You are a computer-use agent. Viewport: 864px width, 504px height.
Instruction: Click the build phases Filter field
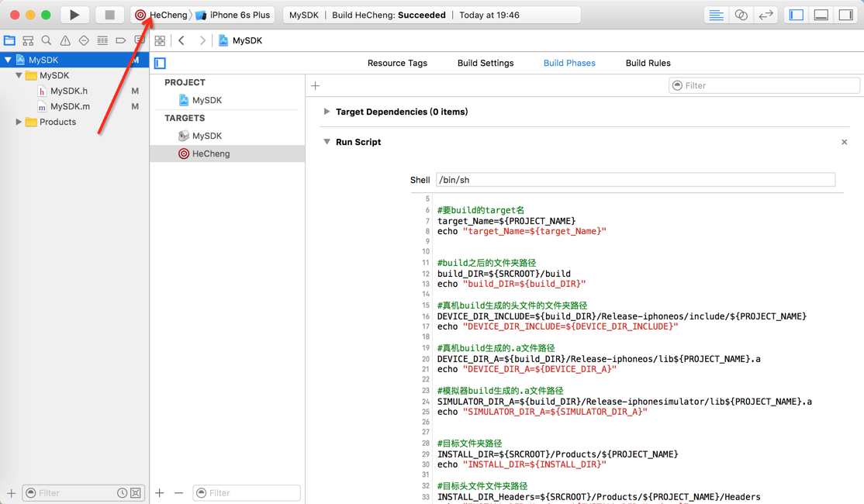(764, 85)
